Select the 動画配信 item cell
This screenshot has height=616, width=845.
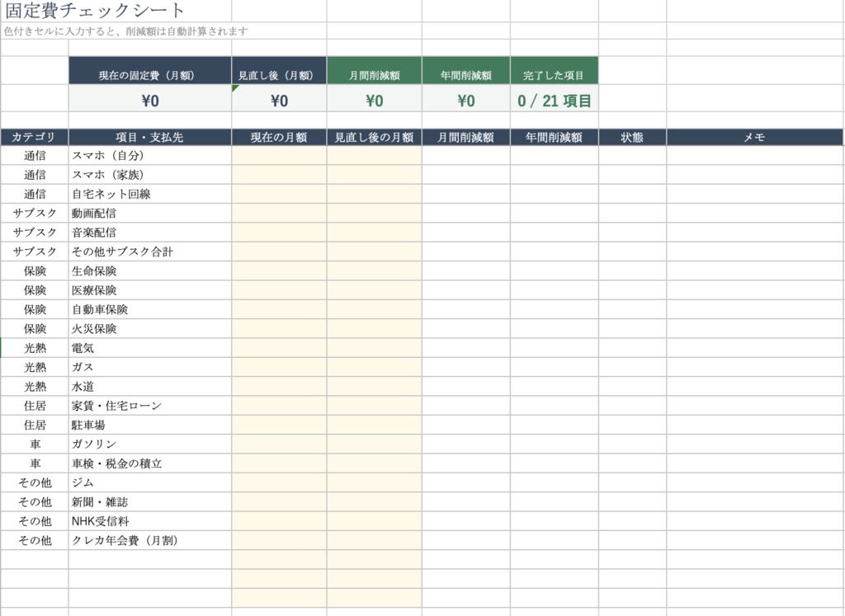(150, 214)
